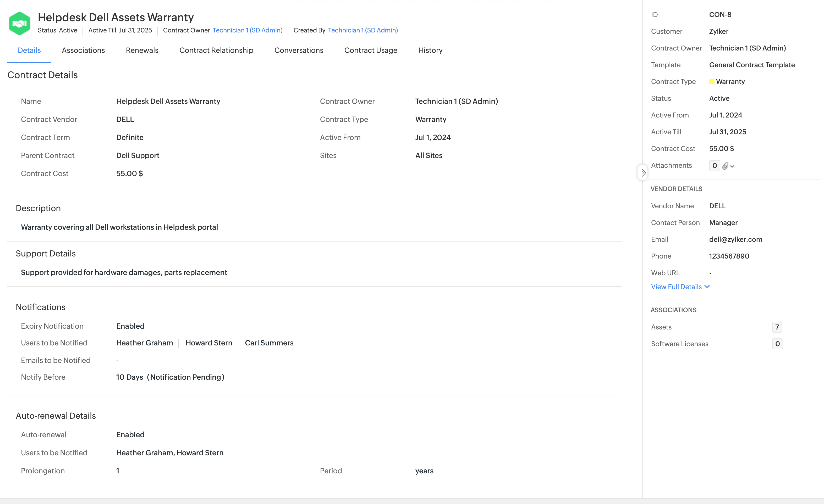Select the Contract Usage tab
The image size is (824, 504).
371,50
